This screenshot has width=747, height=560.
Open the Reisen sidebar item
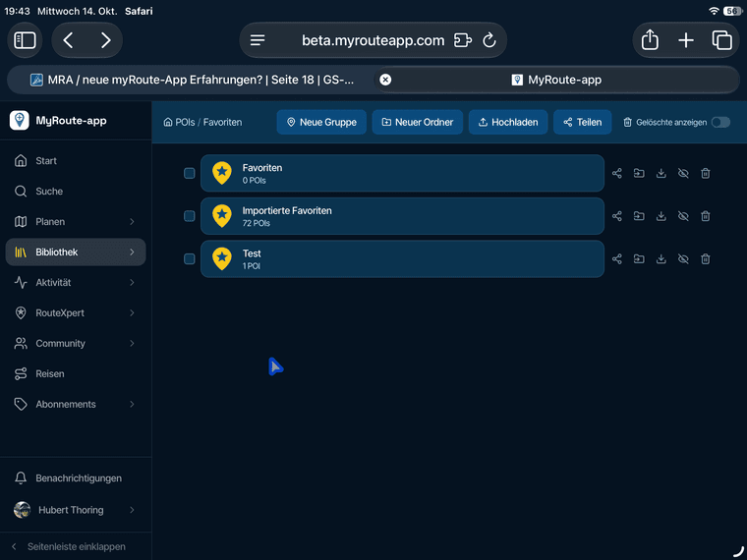[76, 373]
